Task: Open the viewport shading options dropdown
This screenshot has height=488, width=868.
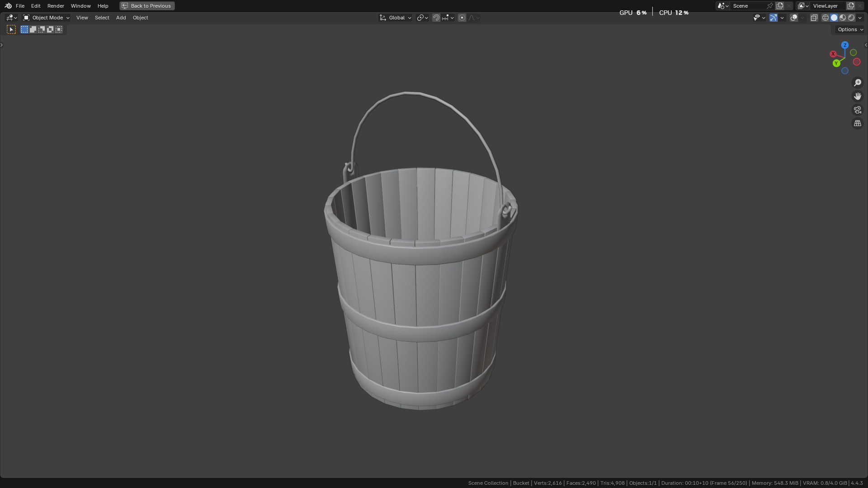Action: pyautogui.click(x=860, y=18)
